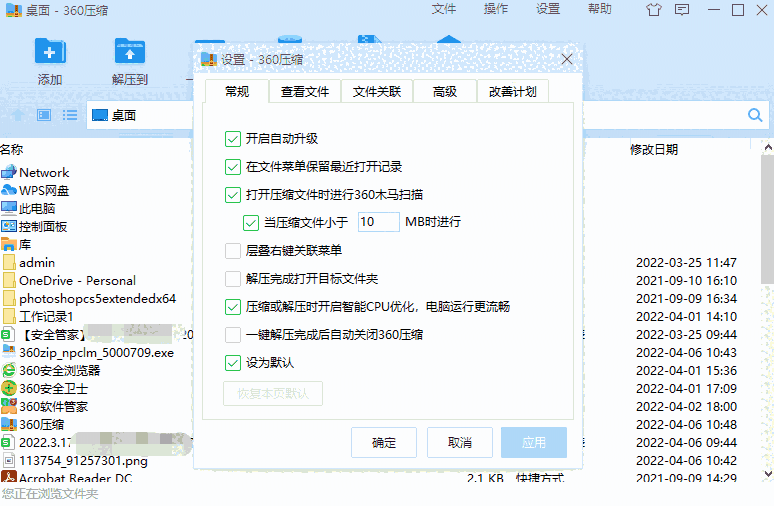Enable 一键解压完成后自动关闭360压缩 checkbox
Screen dimensions: 774x506
(232, 335)
